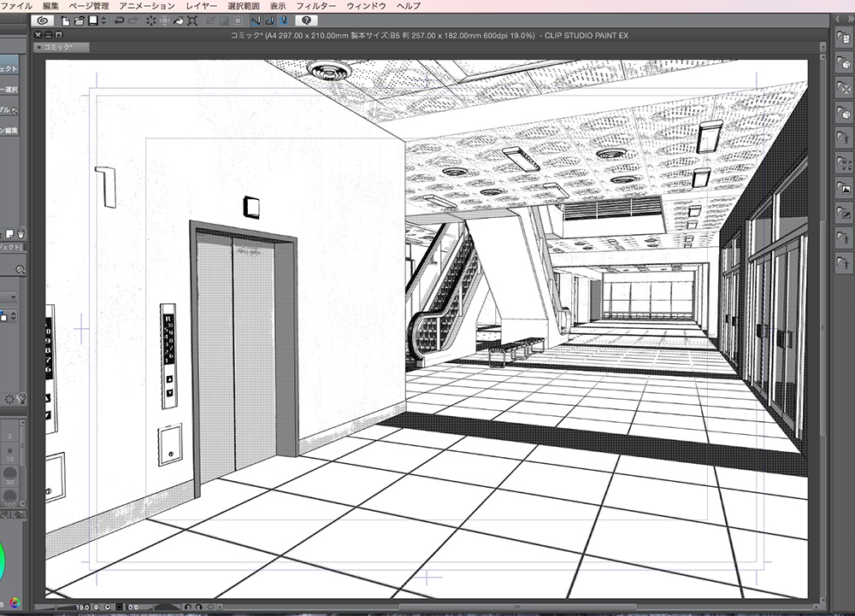Open the ファイル menu
The width and height of the screenshot is (855, 616).
click(x=17, y=6)
